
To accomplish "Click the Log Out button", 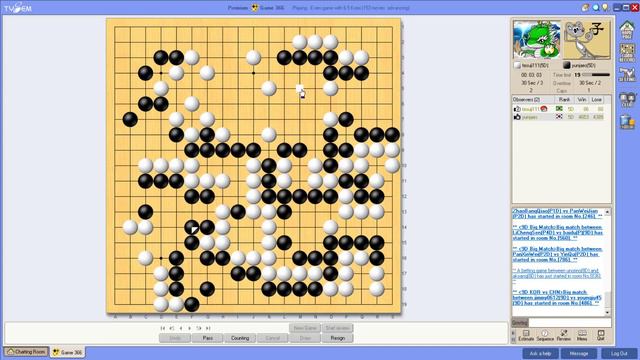I will [x=619, y=353].
